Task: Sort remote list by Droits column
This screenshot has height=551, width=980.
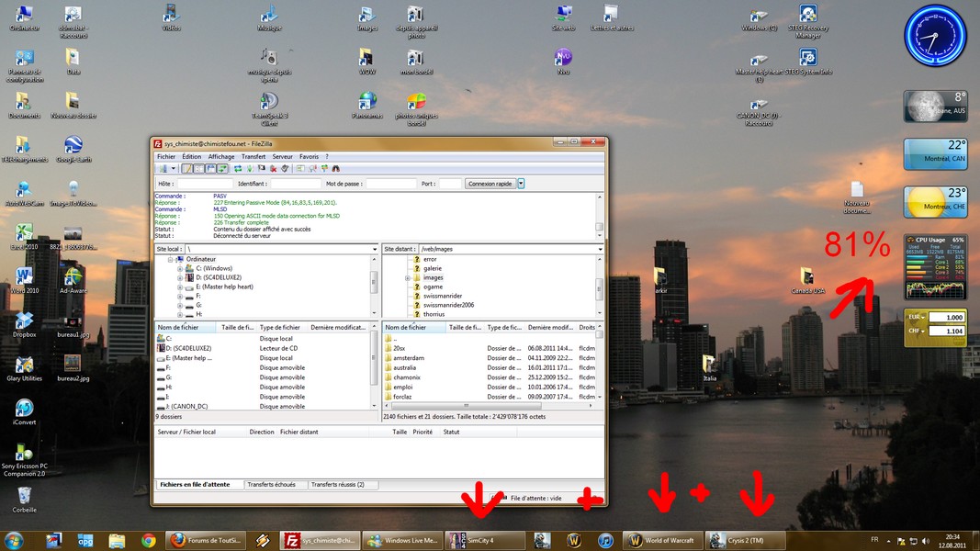Action: (x=586, y=327)
